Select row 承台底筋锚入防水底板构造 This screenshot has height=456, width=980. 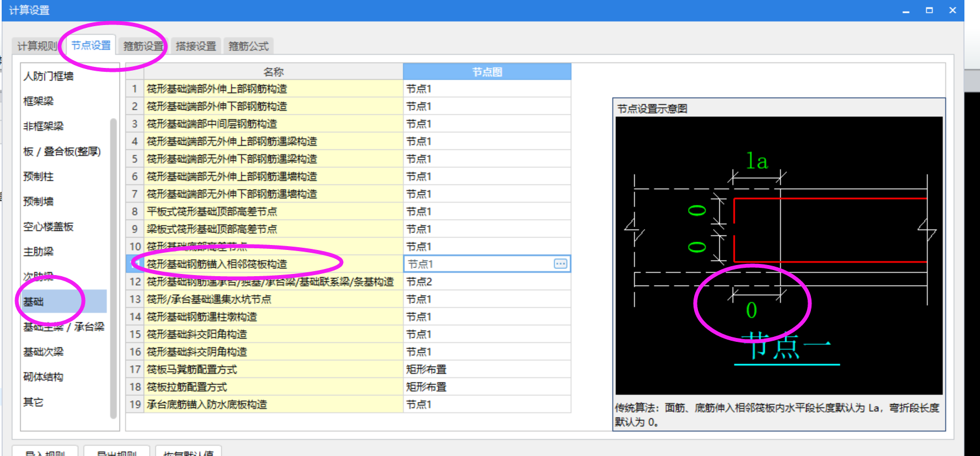(273, 404)
